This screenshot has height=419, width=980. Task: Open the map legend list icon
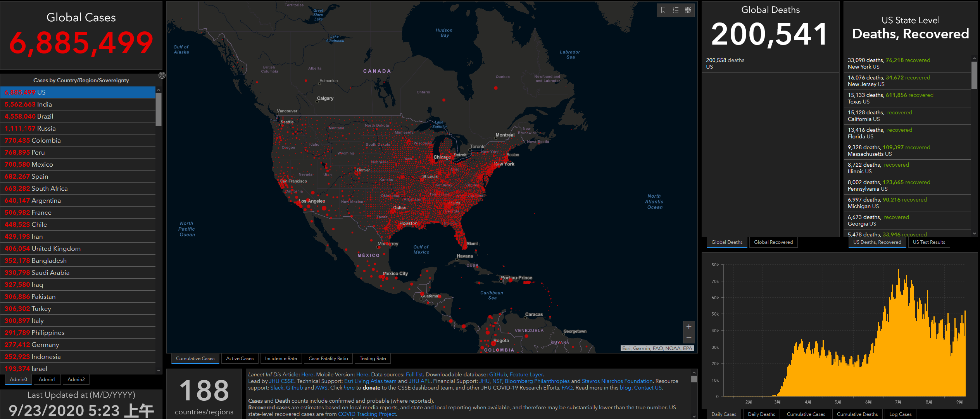(676, 10)
